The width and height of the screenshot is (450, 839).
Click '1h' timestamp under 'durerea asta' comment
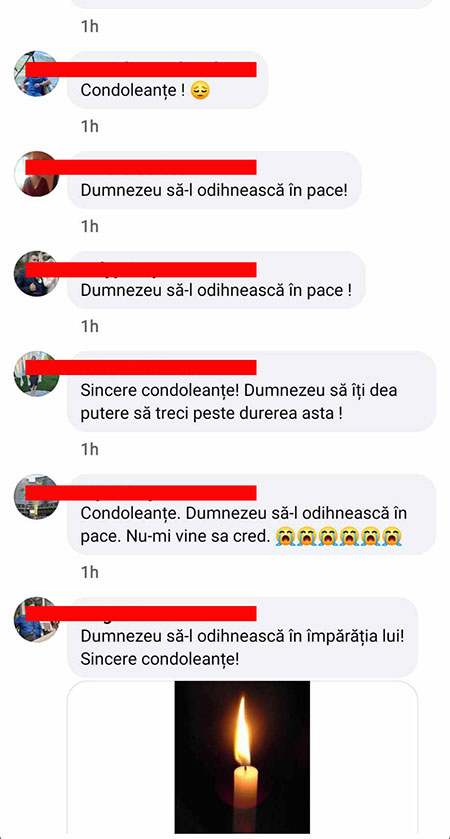click(x=90, y=449)
